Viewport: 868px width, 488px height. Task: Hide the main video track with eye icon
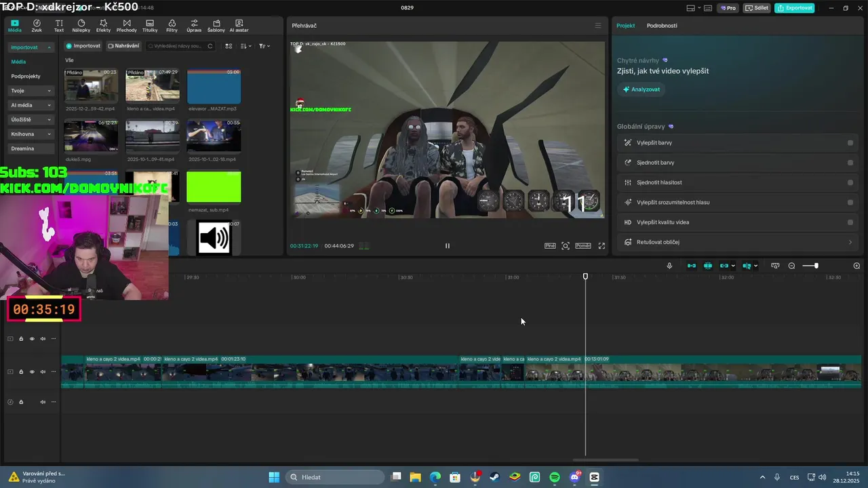pyautogui.click(x=32, y=372)
